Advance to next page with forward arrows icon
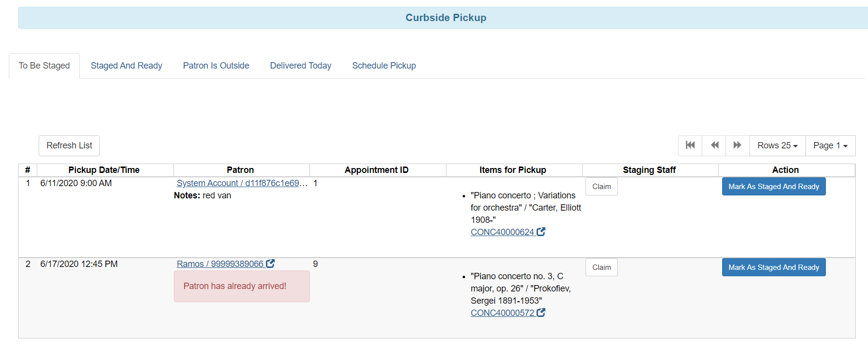The width and height of the screenshot is (868, 361). pyautogui.click(x=737, y=145)
